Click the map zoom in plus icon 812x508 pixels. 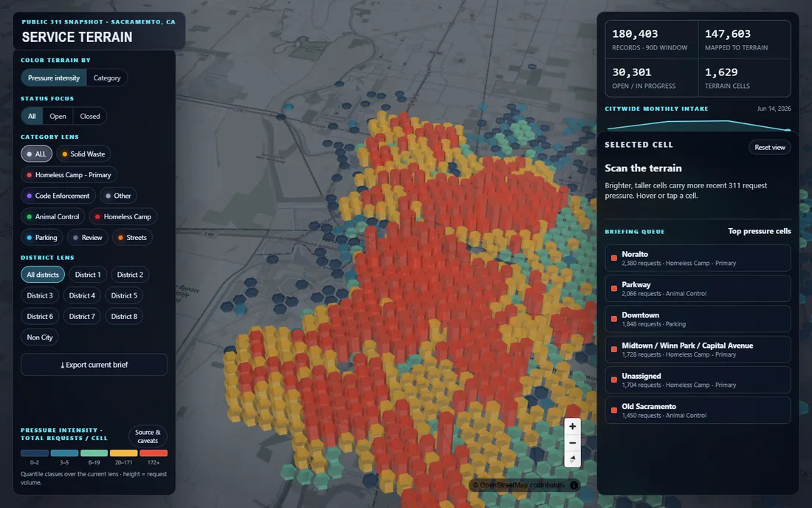tap(572, 427)
